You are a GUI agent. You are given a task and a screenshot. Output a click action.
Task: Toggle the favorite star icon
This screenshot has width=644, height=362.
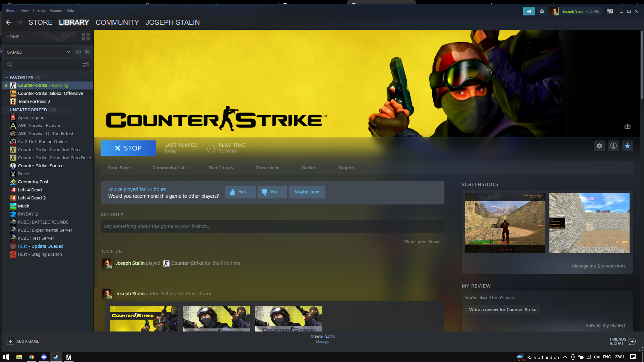pos(627,146)
